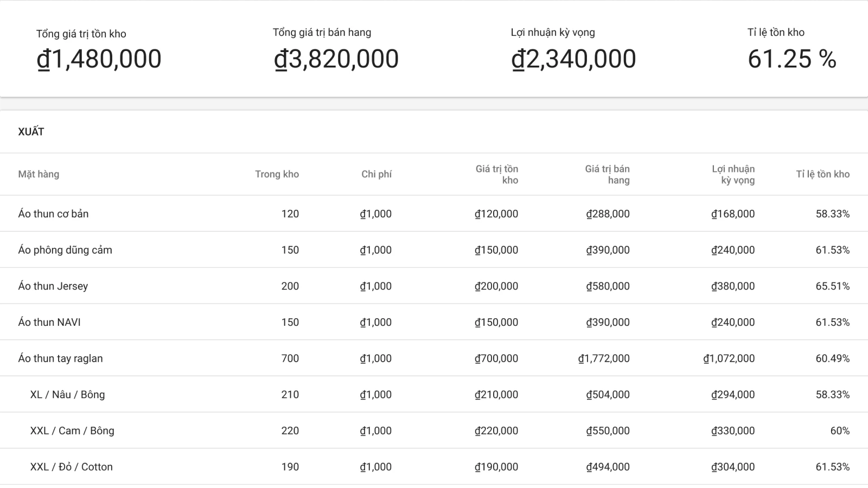868x488 pixels.
Task: Click the Chi phí column header
Action: 376,174
